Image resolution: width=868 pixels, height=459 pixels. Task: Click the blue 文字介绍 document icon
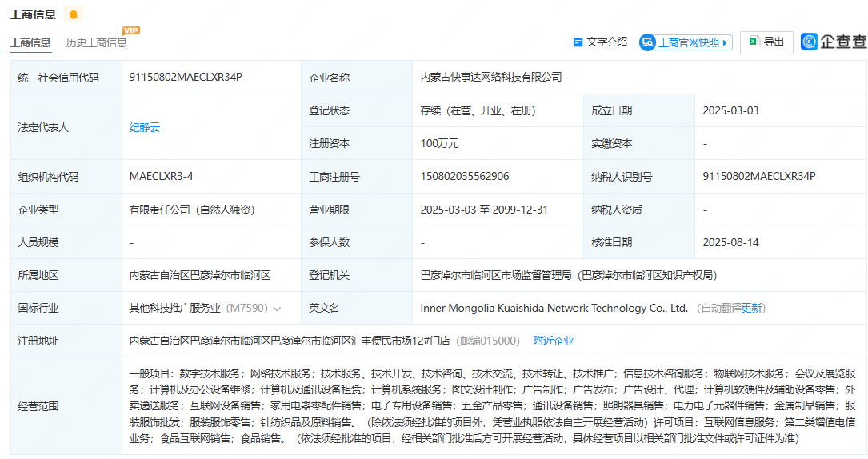tap(578, 42)
